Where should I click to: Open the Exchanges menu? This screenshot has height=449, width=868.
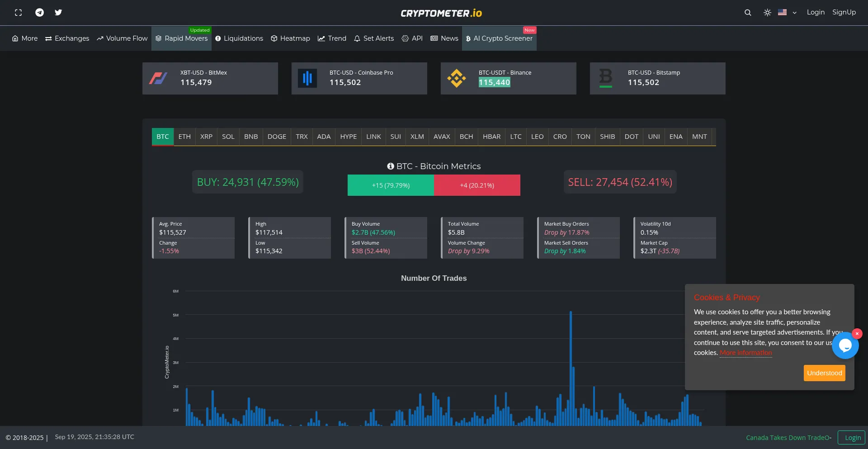click(67, 38)
